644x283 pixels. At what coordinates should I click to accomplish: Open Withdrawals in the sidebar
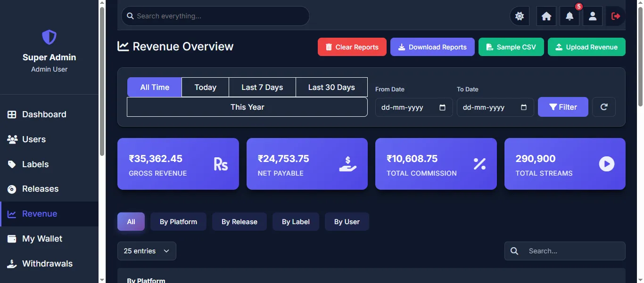tap(49, 264)
